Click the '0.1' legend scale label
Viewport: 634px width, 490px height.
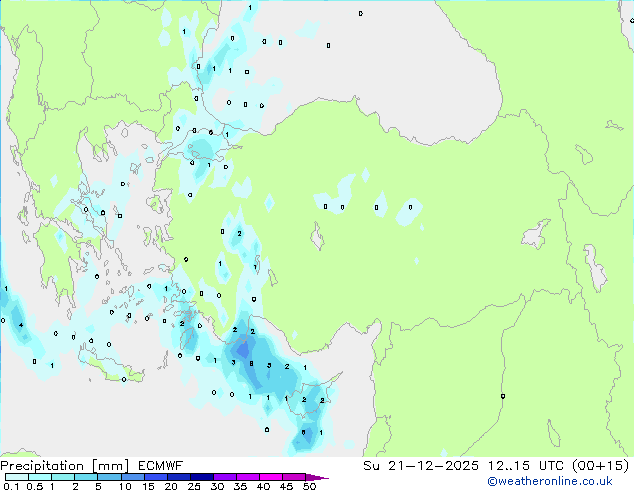(12, 486)
